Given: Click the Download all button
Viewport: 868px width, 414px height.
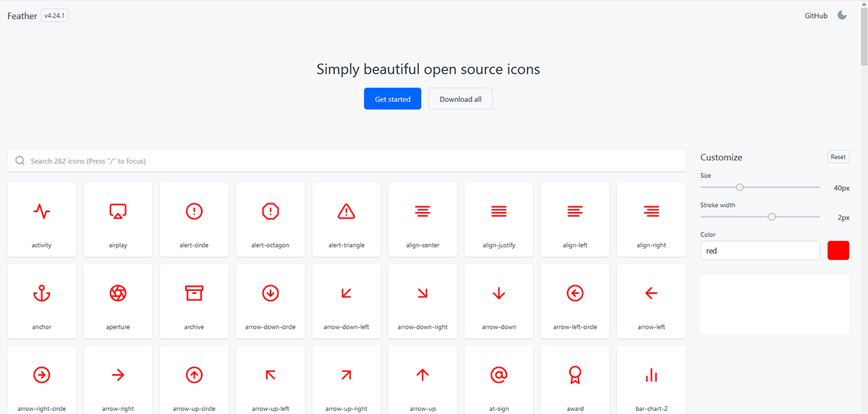Looking at the screenshot, I should click(461, 99).
